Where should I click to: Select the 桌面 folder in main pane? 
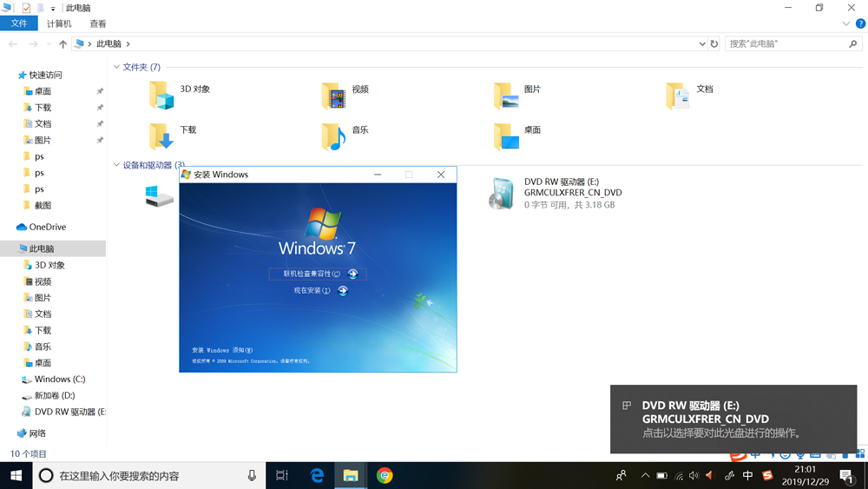click(x=517, y=135)
